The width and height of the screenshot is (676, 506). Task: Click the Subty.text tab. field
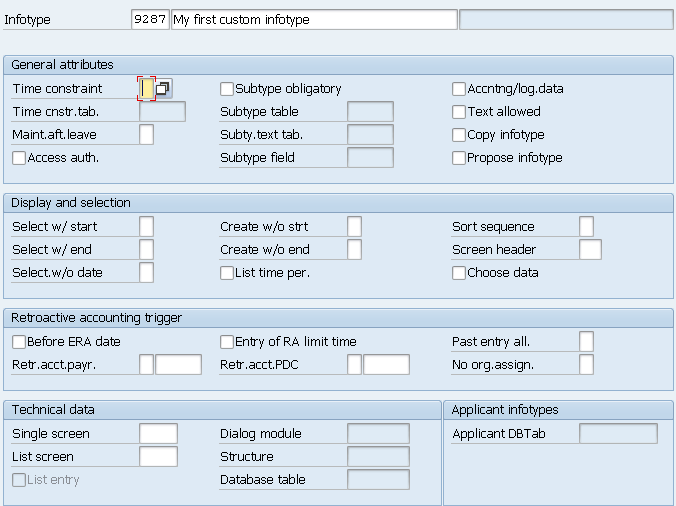370,134
